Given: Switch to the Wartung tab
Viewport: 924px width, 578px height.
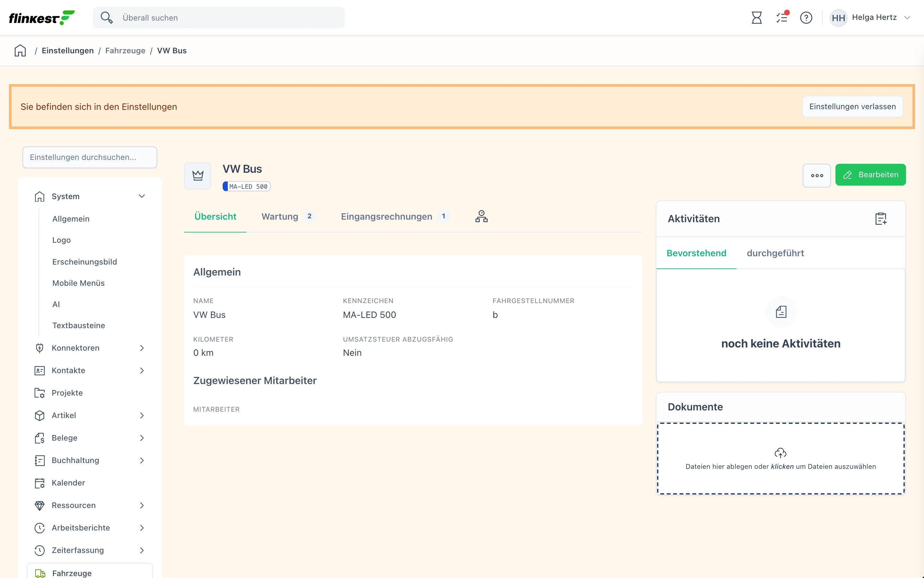Looking at the screenshot, I should click(288, 216).
